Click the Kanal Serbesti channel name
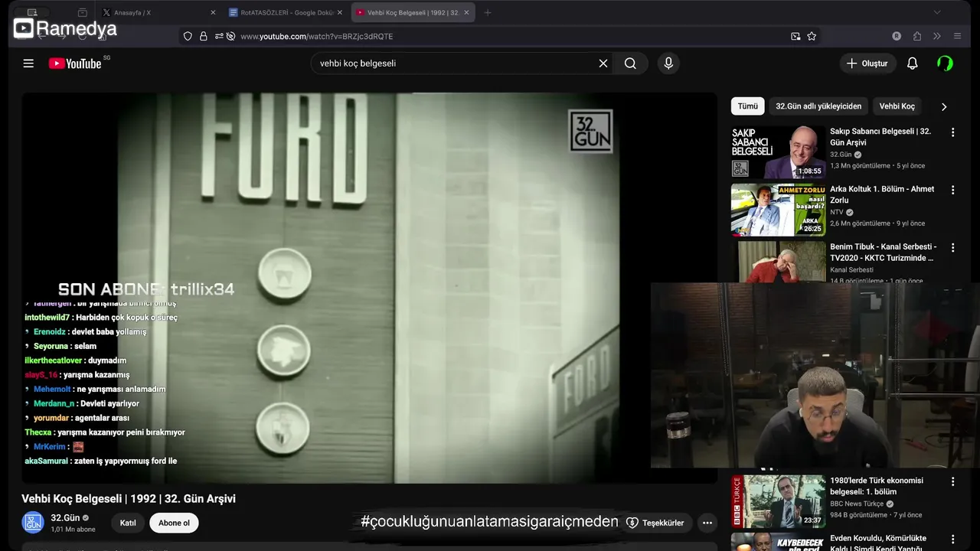The width and height of the screenshot is (980, 551). (x=851, y=269)
